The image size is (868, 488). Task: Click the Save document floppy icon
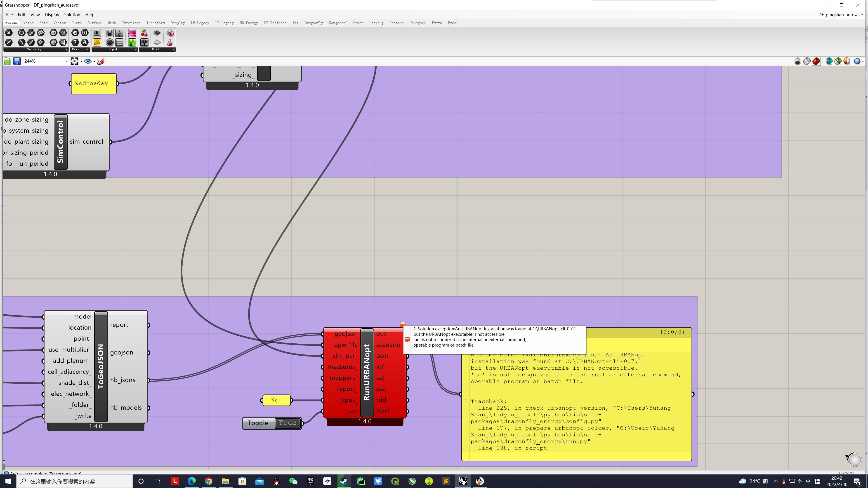coord(17,61)
